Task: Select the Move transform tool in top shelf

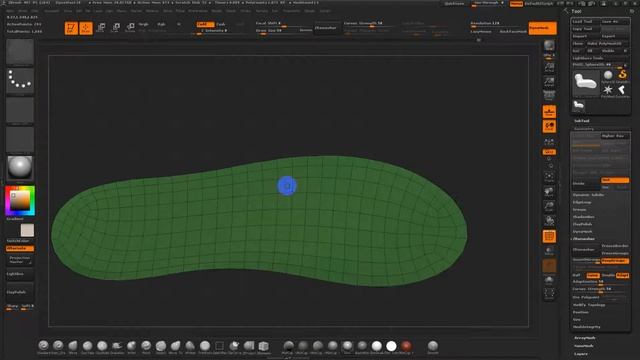Action: click(x=101, y=28)
